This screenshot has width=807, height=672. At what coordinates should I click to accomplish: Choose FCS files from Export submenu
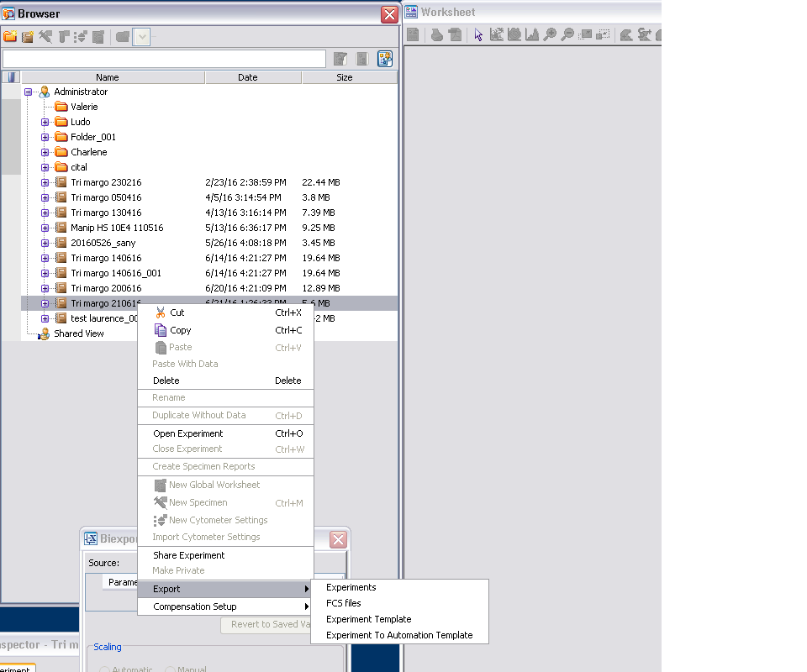[x=344, y=603]
